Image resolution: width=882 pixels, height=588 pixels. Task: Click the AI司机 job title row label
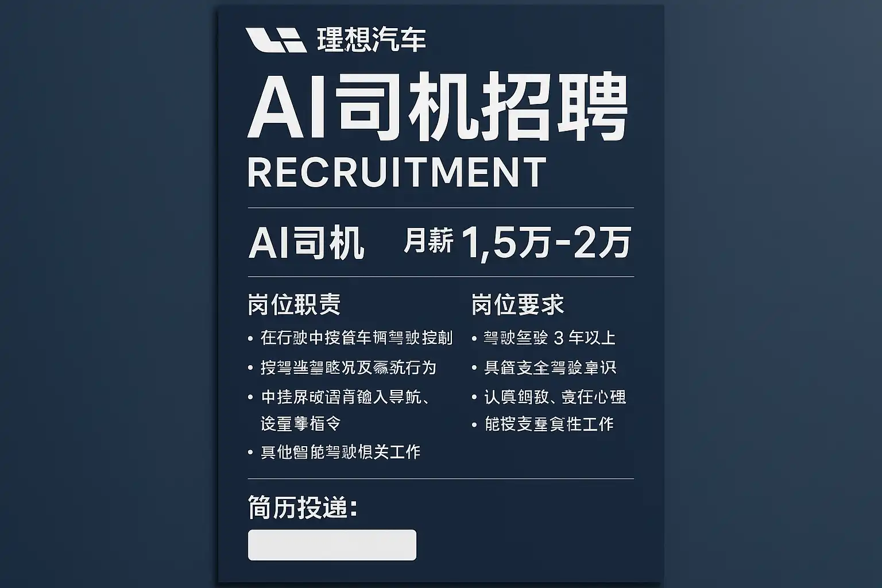click(307, 243)
